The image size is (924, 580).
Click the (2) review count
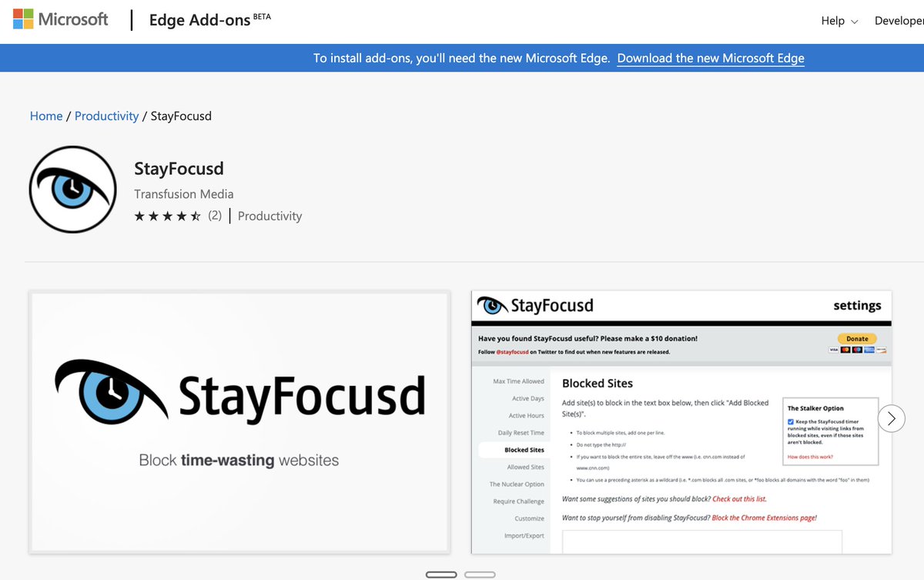(x=215, y=216)
